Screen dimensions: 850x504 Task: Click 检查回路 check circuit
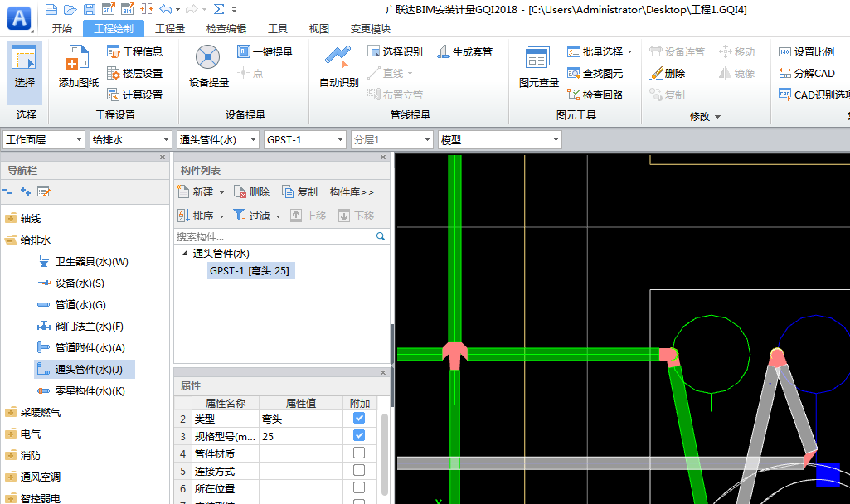tap(595, 94)
